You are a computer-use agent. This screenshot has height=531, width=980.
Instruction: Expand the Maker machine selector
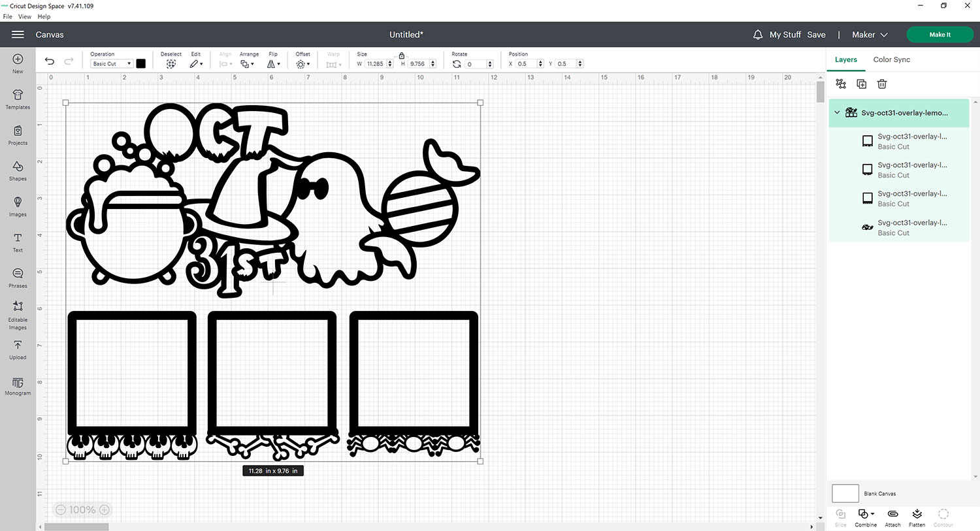pos(870,35)
